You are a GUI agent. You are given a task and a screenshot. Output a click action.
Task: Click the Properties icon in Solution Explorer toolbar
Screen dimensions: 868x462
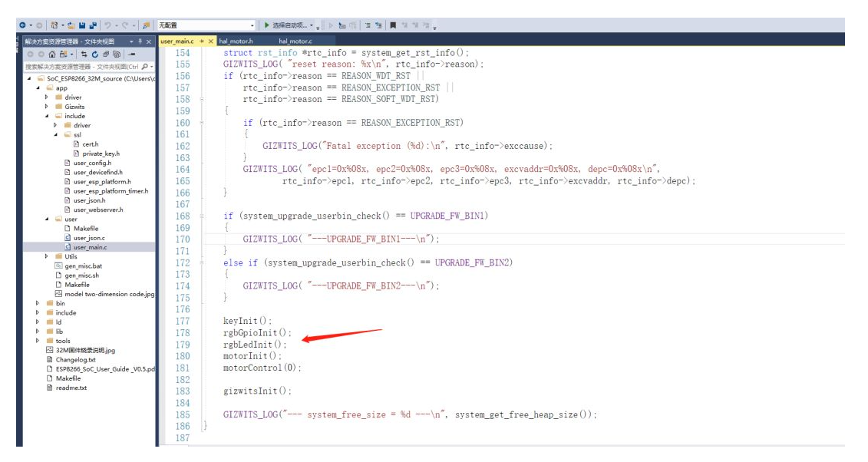click(132, 54)
